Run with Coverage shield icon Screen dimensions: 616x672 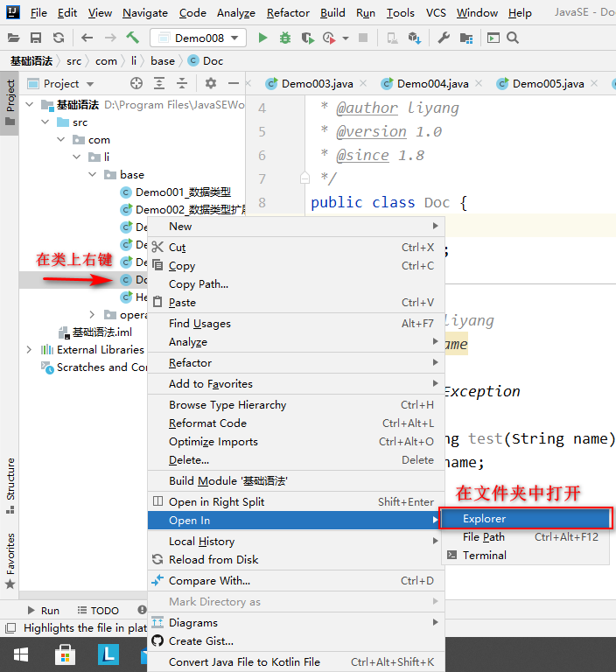tap(307, 38)
